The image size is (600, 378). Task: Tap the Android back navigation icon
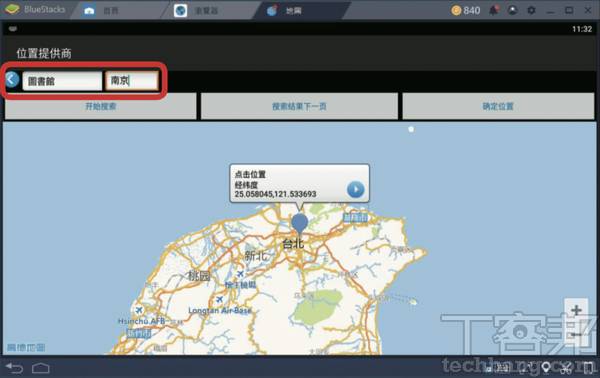(x=15, y=368)
